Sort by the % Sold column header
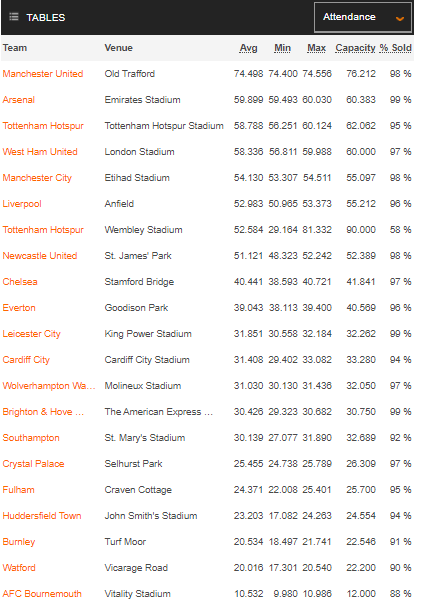Screen dimensions: 422x605 pyautogui.click(x=395, y=48)
